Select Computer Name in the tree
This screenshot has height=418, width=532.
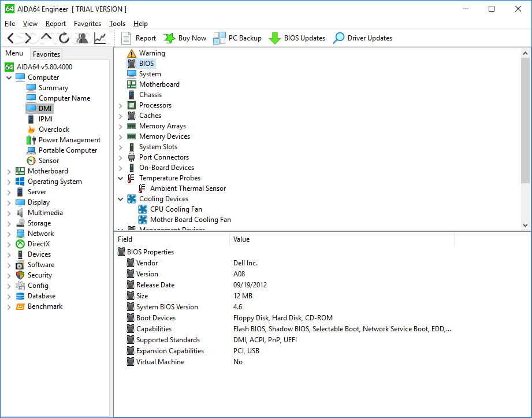[x=65, y=98]
